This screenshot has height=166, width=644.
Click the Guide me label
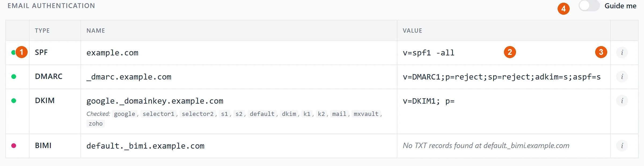point(620,6)
